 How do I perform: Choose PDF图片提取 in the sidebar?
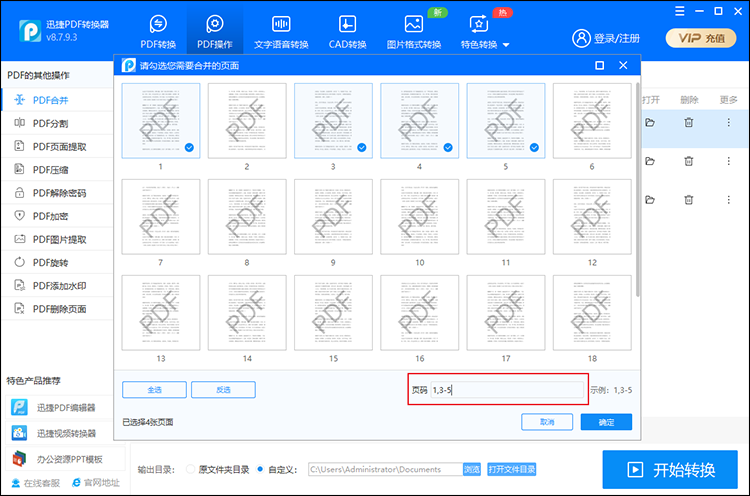pyautogui.click(x=56, y=239)
